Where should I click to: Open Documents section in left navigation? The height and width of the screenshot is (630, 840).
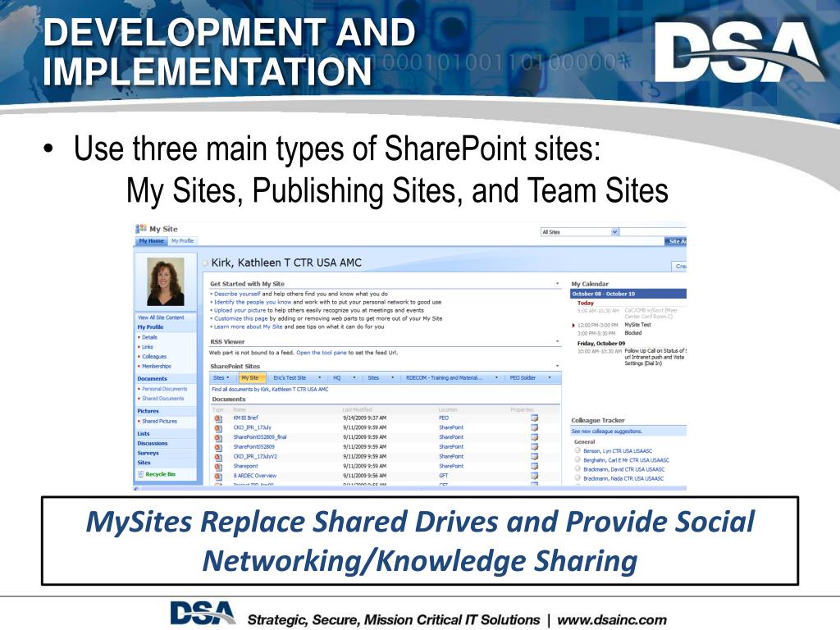click(x=152, y=379)
